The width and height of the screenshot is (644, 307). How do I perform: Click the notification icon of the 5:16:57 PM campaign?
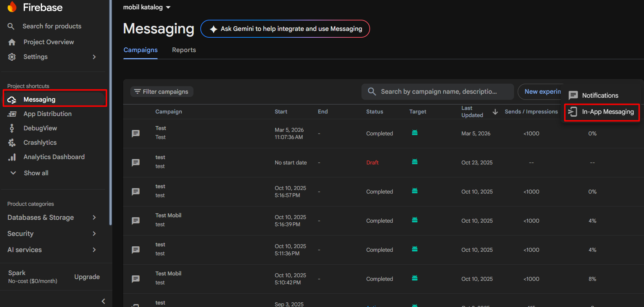136,192
